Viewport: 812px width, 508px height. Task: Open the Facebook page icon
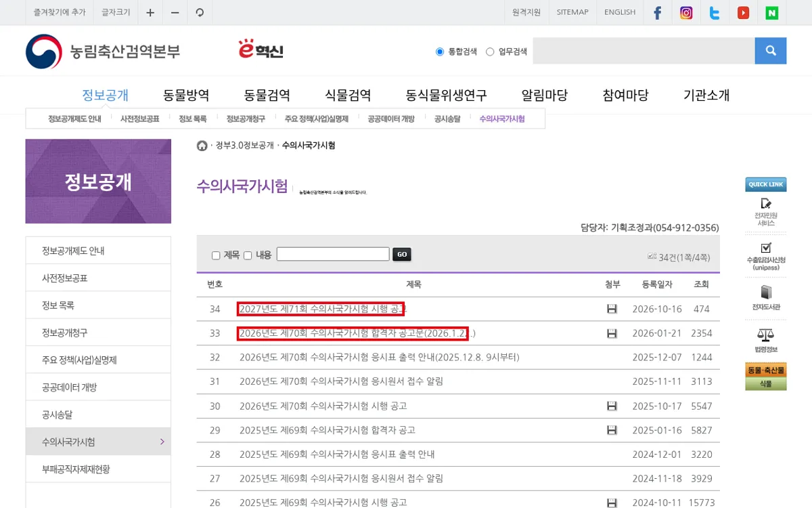657,13
